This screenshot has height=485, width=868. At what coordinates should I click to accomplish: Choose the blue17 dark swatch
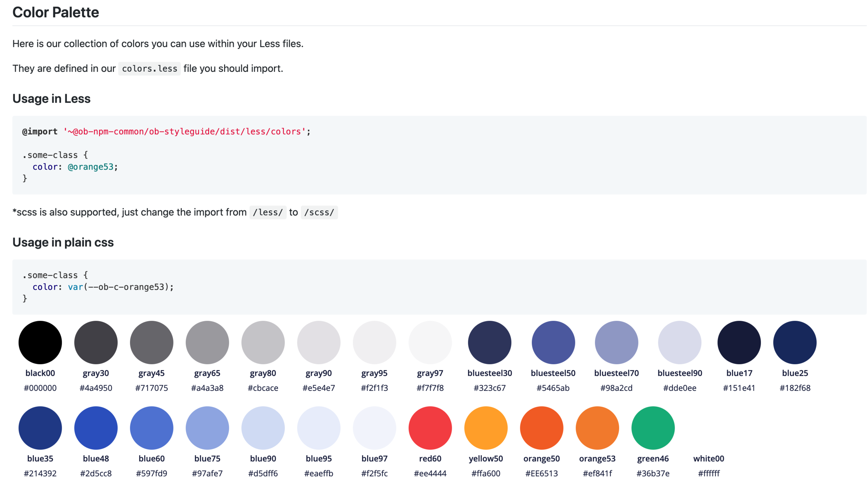tap(739, 342)
